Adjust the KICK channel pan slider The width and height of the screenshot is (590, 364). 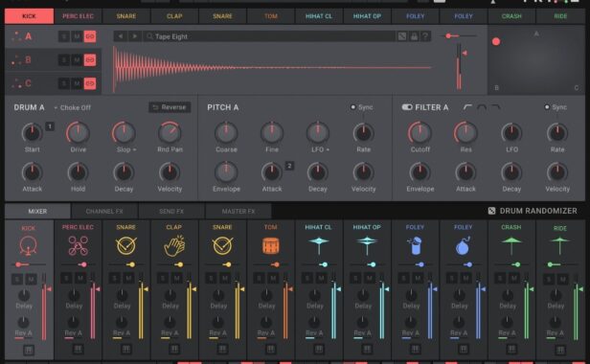(x=30, y=264)
